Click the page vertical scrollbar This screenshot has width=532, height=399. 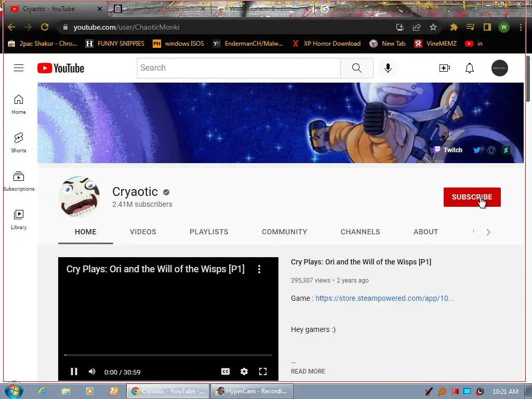528,78
